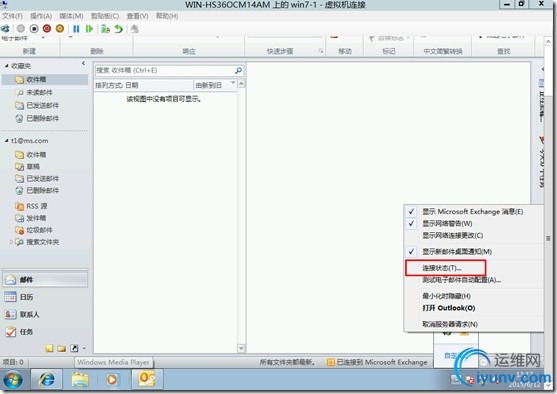Screen dimensions: 557x394
Task: Click the green Reset VM toolbar icon
Action: tap(89, 29)
